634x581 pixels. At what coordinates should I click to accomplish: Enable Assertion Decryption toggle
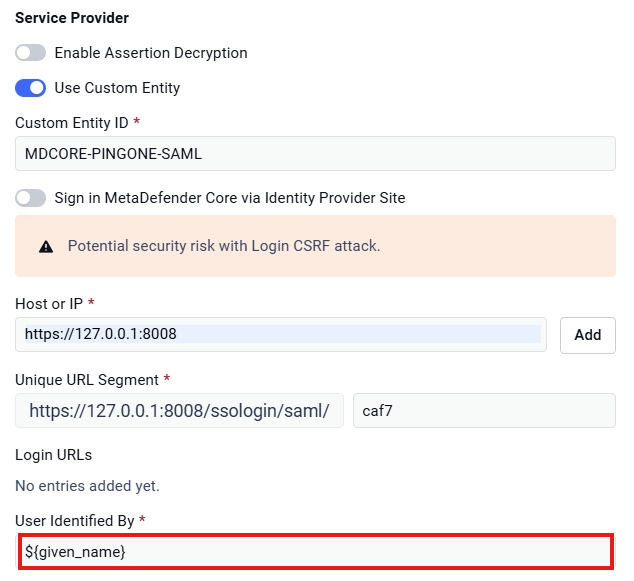tap(31, 53)
